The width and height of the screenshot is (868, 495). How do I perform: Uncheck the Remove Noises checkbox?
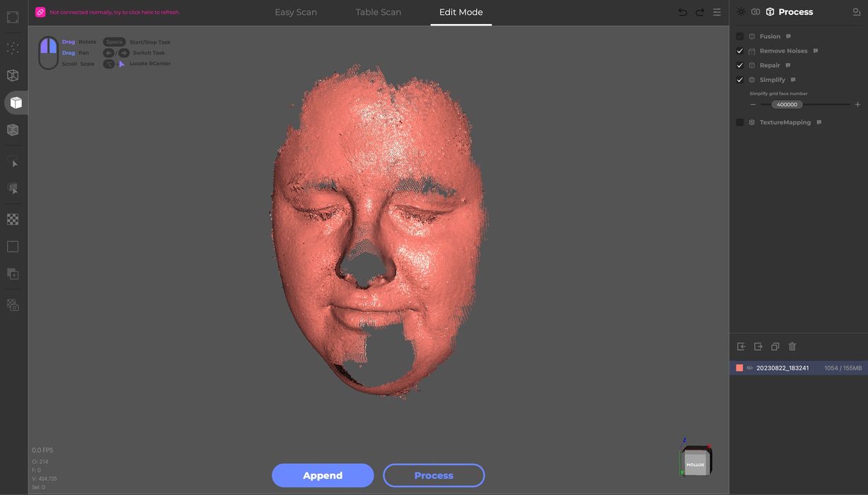(740, 51)
